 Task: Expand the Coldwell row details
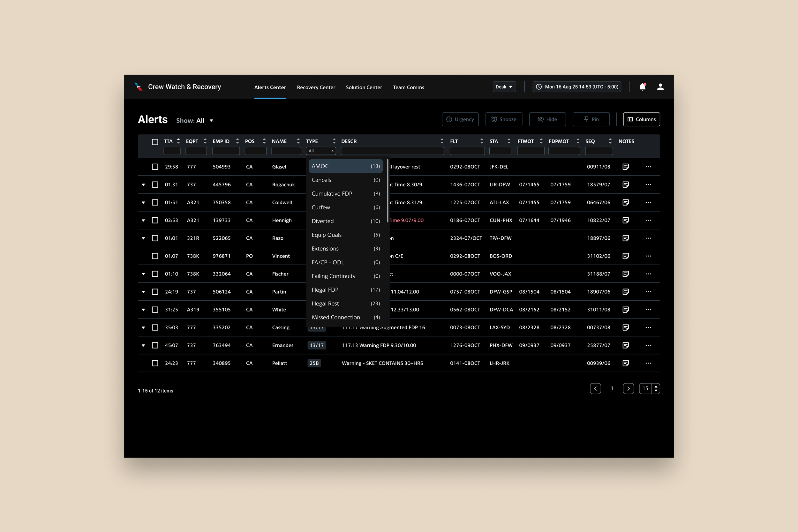point(144,203)
